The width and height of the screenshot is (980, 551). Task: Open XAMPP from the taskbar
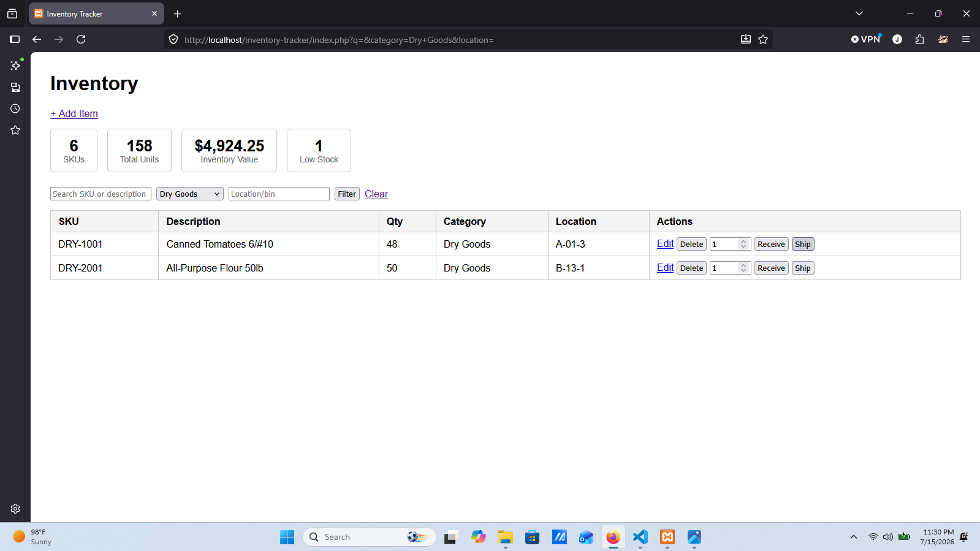[667, 537]
